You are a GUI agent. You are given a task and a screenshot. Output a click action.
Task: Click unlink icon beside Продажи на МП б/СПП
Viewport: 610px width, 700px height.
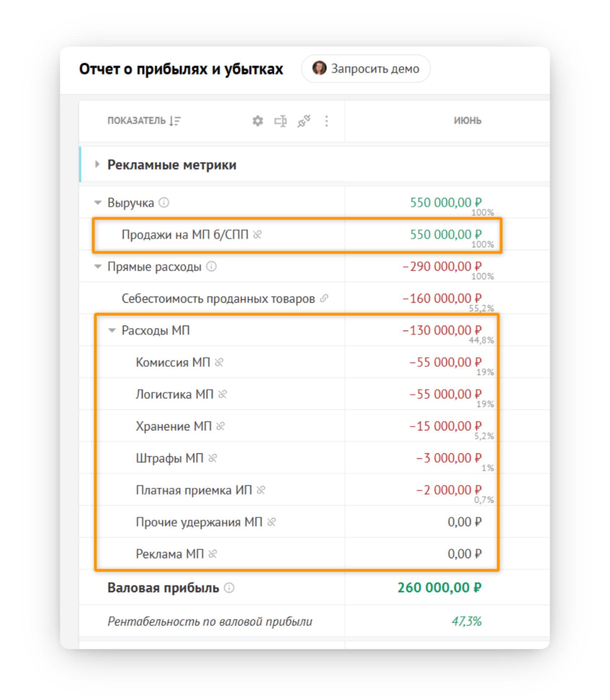[x=257, y=235]
